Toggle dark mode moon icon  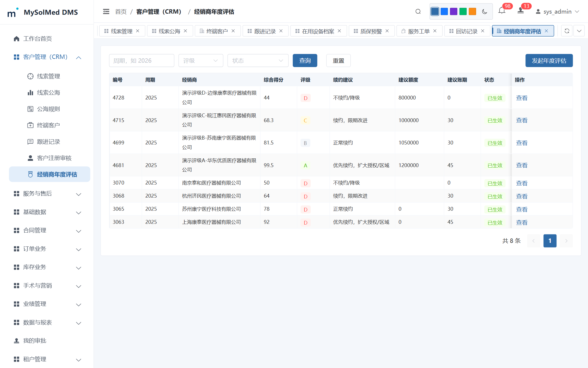485,11
